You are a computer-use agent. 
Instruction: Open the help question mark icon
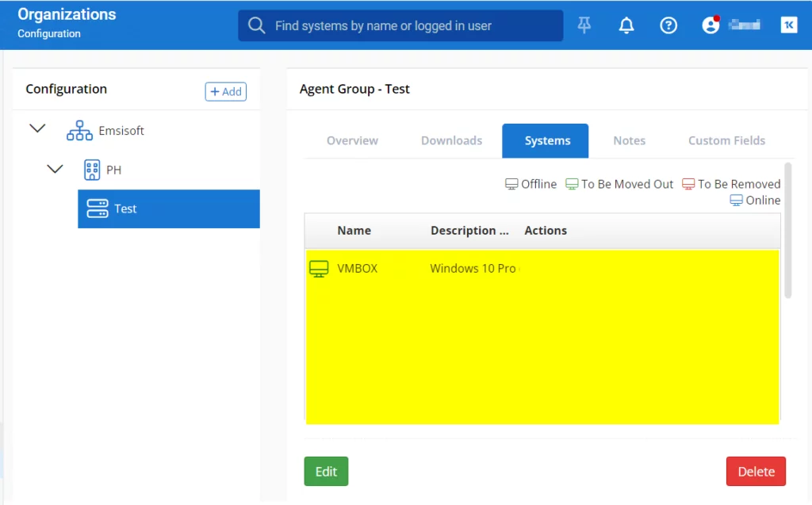(668, 25)
